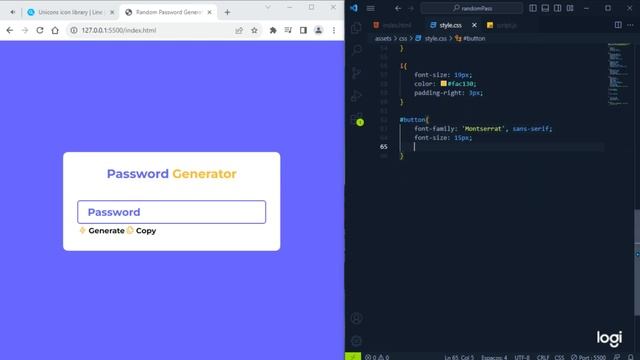
Task: Click the address bar showing 127.0.0.1:5500
Action: click(x=165, y=30)
